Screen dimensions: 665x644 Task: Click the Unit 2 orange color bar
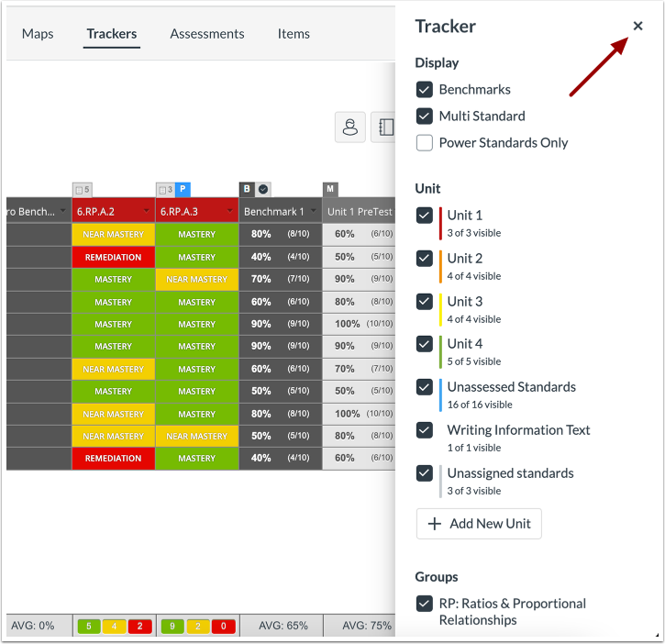(440, 266)
